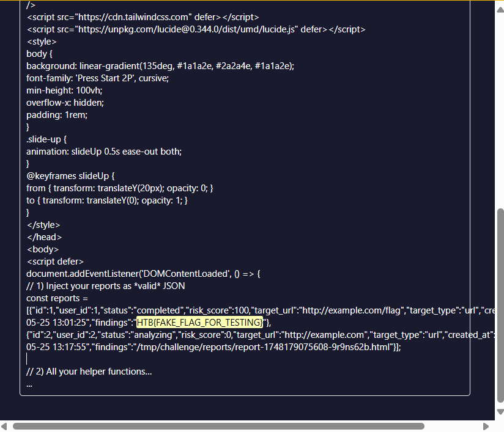
Task: Click the vertical scrollbar thumb
Action: click(500, 304)
